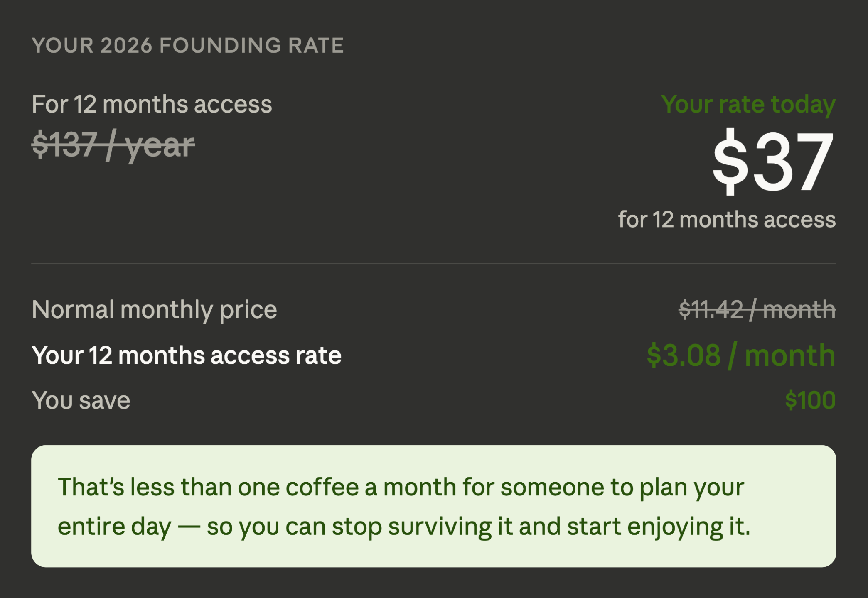Select "for 12 months access" text beneath $37
The image size is (868, 598).
[727, 219]
